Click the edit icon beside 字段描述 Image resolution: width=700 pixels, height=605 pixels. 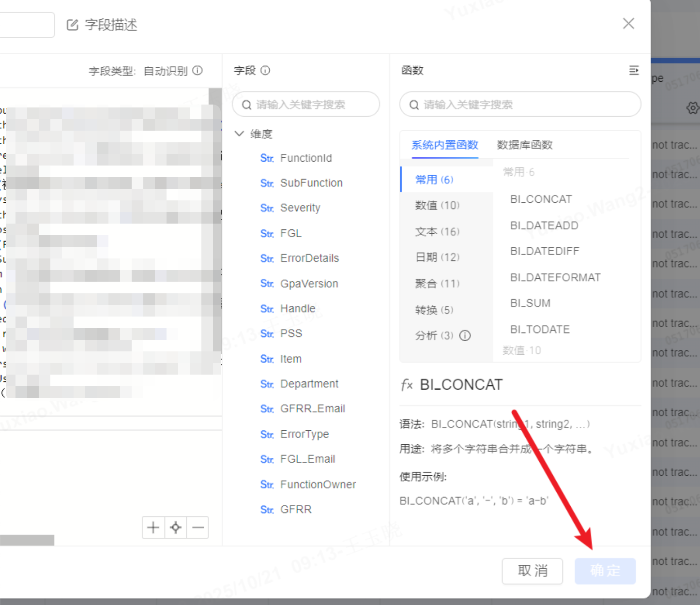pyautogui.click(x=73, y=25)
